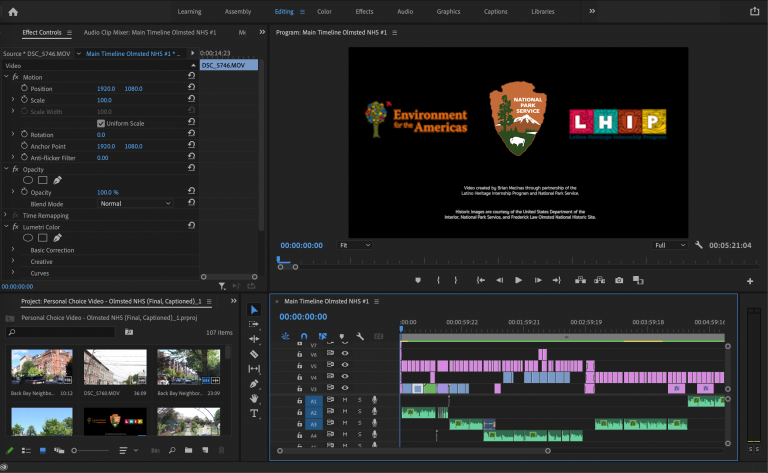Toggle the Uniform Scale checkbox
Viewport: 768px width, 473px height.
(x=101, y=123)
